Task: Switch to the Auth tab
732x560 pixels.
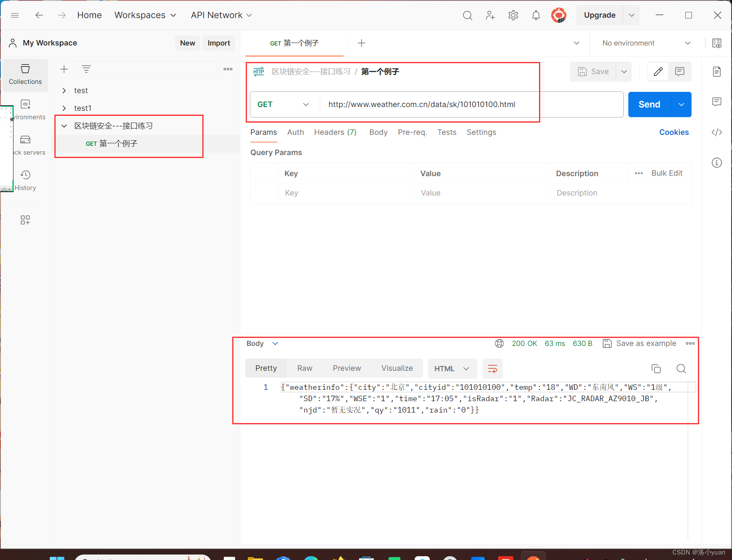Action: click(x=295, y=132)
